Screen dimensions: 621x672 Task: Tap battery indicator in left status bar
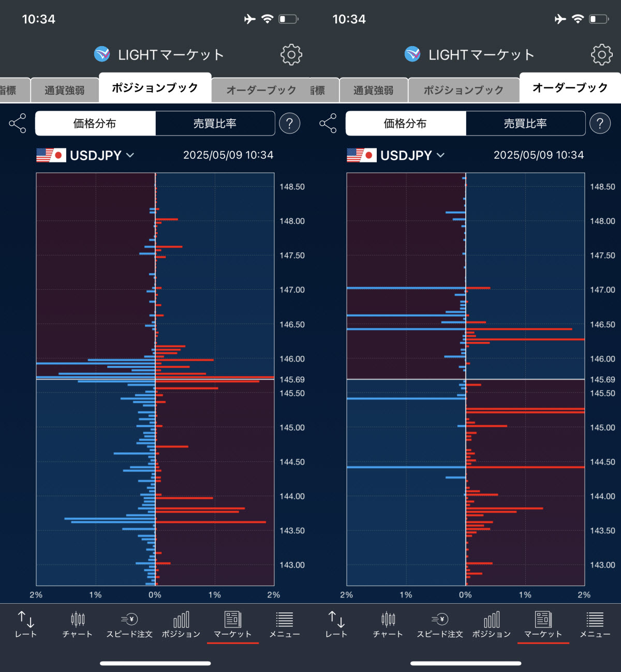pyautogui.click(x=289, y=19)
